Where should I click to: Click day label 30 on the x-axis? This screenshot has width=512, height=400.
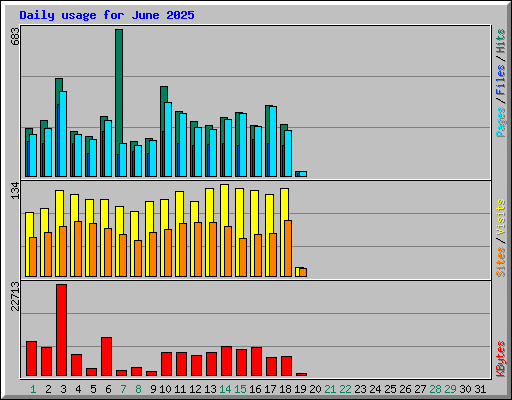(x=465, y=389)
